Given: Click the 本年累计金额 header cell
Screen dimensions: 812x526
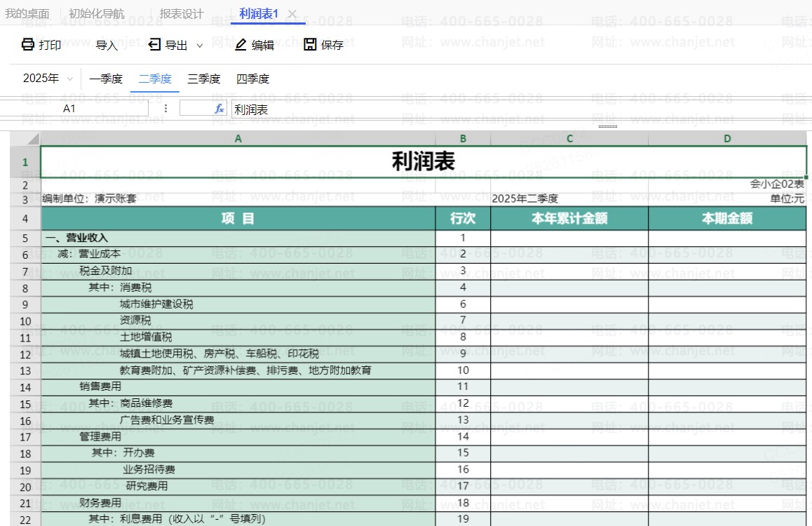Looking at the screenshot, I should (569, 219).
